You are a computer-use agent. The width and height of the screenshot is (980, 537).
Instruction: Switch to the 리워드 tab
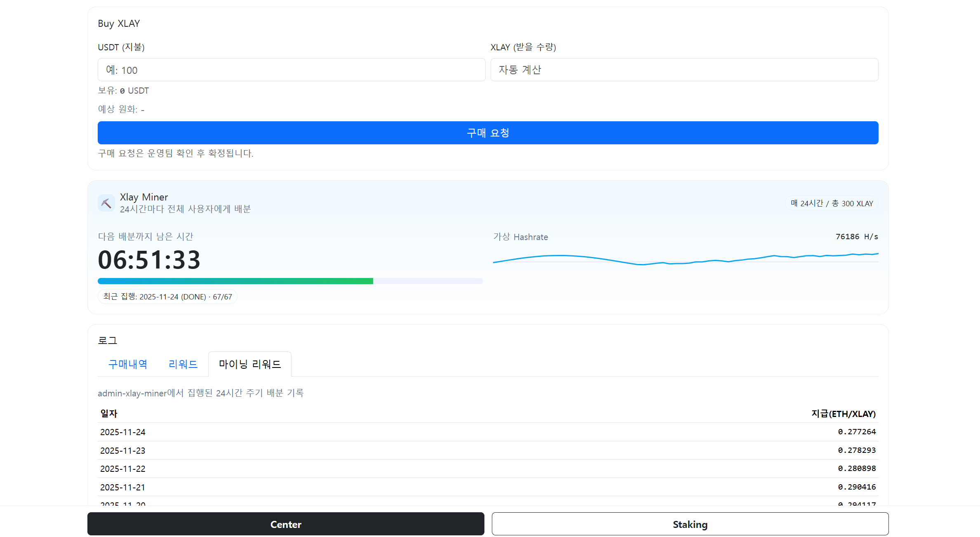coord(183,364)
